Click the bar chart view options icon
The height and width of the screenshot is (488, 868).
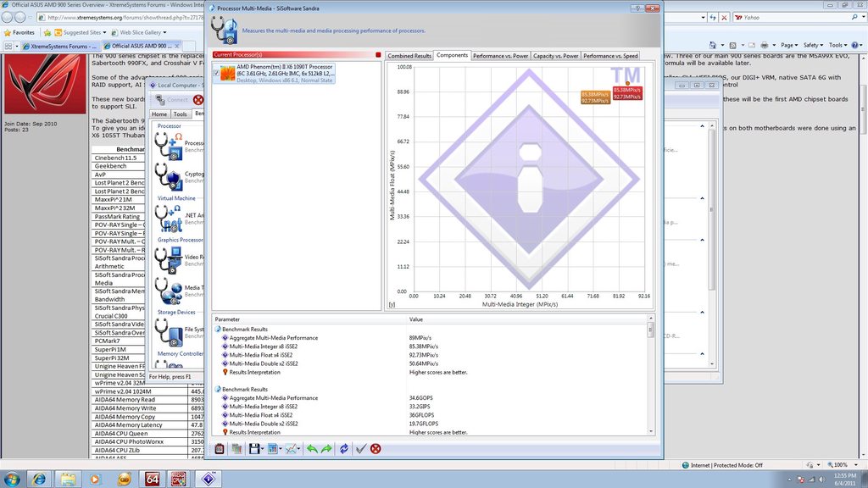272,449
